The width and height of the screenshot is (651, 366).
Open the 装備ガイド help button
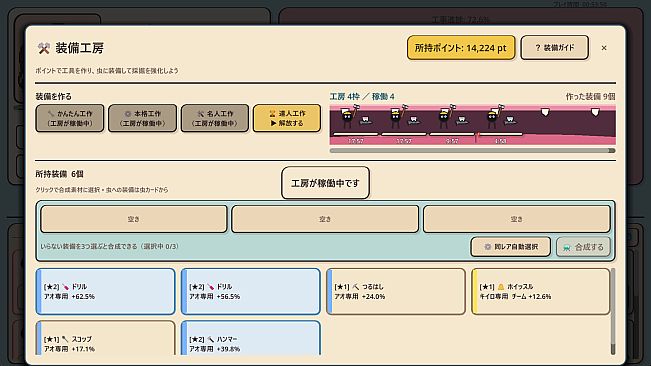(x=555, y=48)
